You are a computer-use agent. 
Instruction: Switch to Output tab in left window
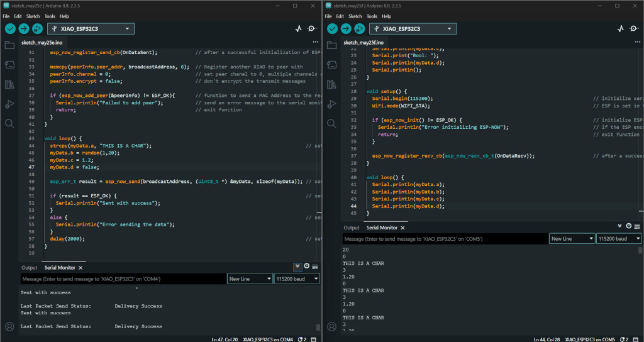29,268
